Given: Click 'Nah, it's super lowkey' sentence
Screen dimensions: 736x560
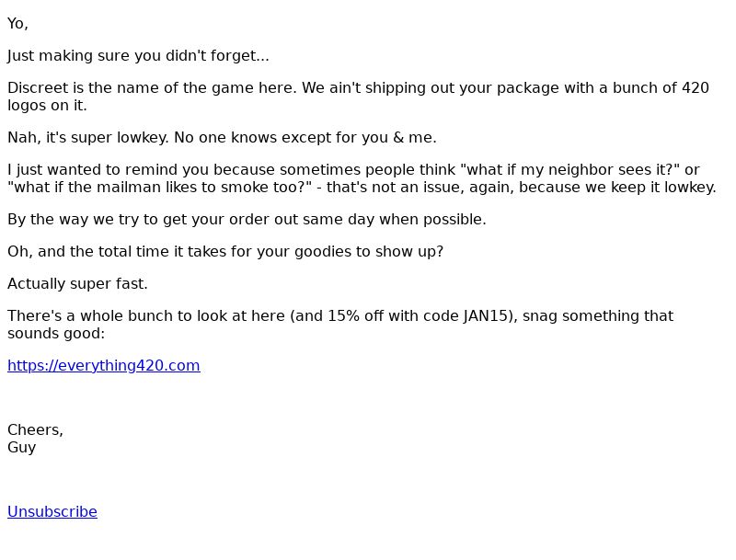Looking at the screenshot, I should 87,137.
